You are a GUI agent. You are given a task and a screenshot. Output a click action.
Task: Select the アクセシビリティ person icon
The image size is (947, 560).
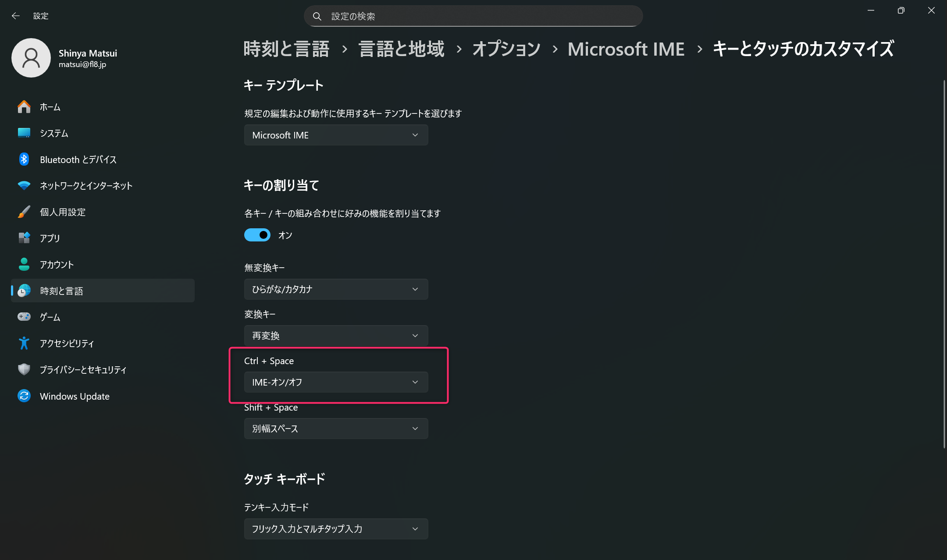coord(24,343)
